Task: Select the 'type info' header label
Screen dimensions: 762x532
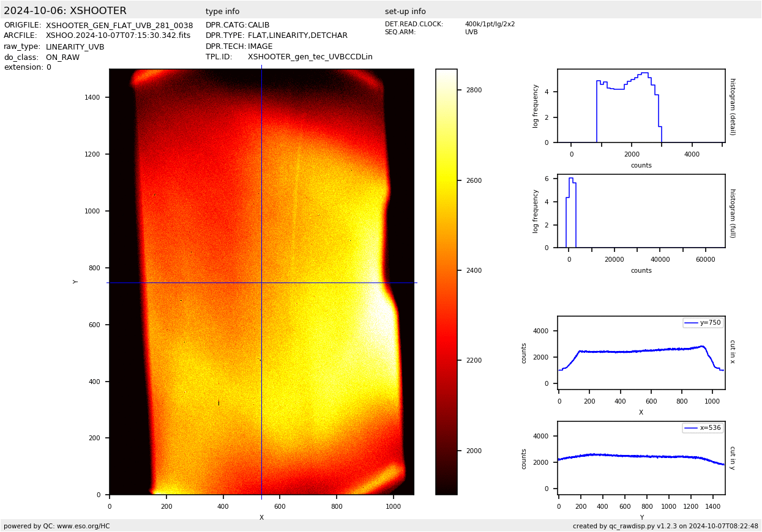Action: [x=222, y=12]
